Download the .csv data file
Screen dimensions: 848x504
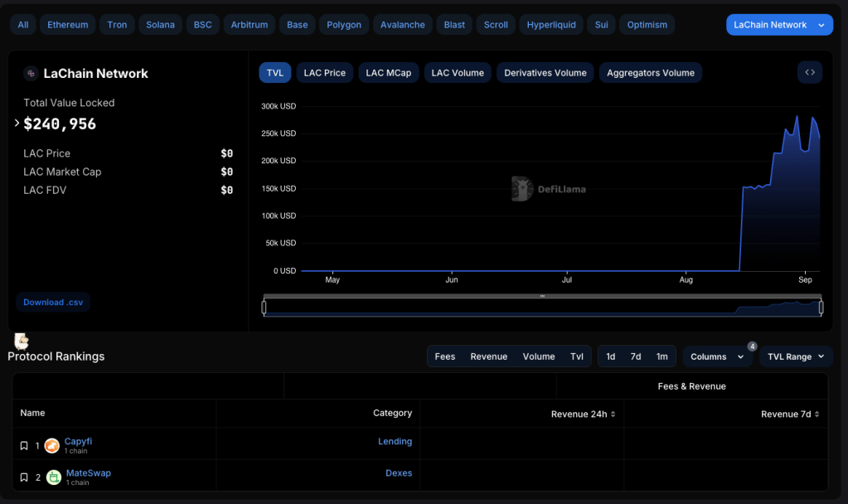tap(53, 303)
